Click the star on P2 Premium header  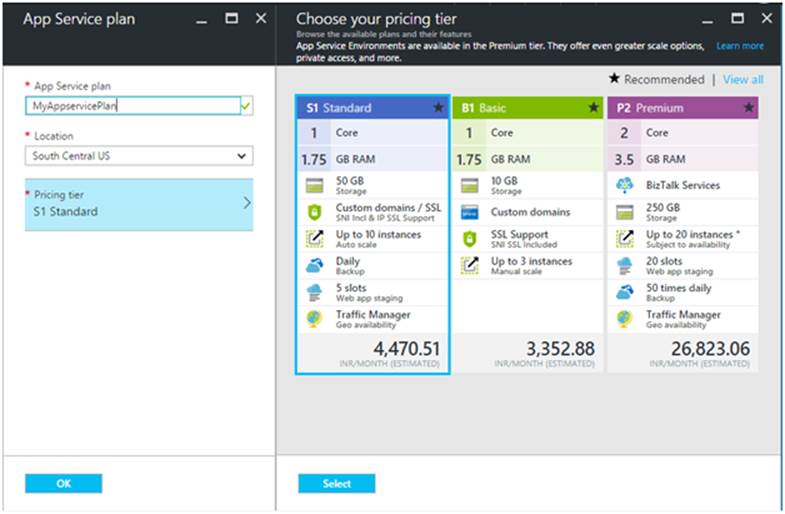(748, 107)
